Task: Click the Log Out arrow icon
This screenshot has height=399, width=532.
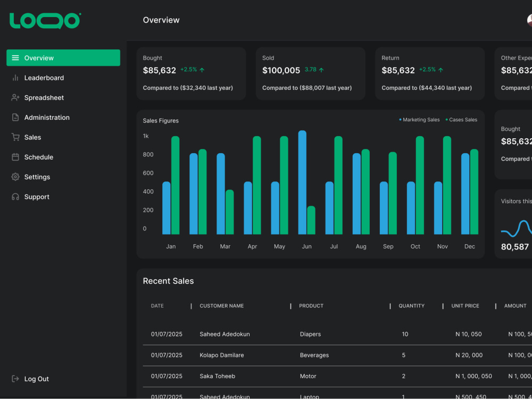Action: pos(15,379)
